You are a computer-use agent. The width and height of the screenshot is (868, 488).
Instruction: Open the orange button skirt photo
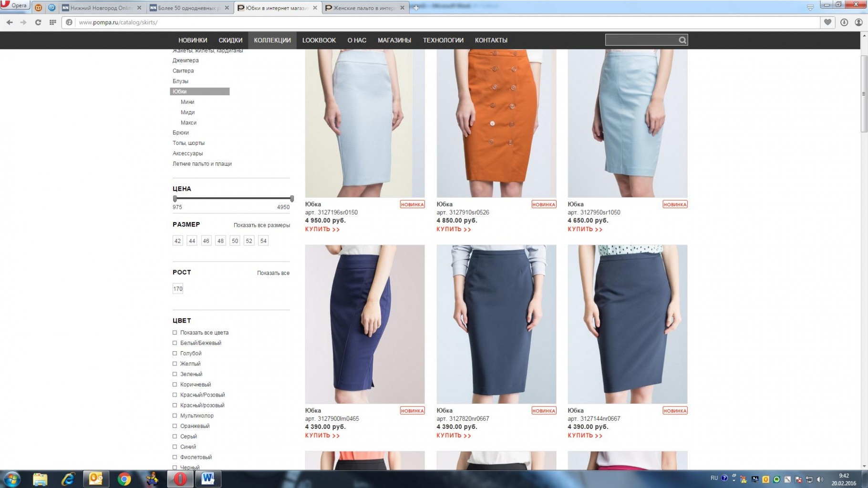click(x=496, y=123)
